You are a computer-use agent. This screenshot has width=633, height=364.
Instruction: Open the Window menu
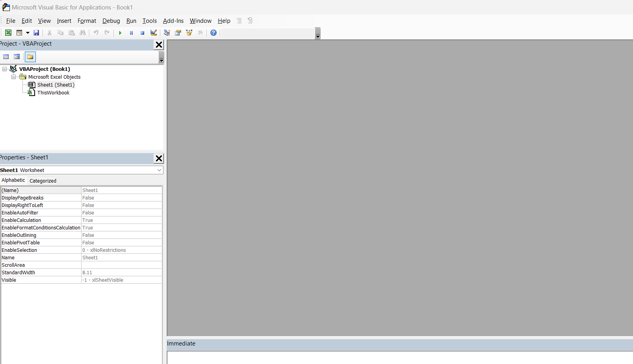click(200, 21)
